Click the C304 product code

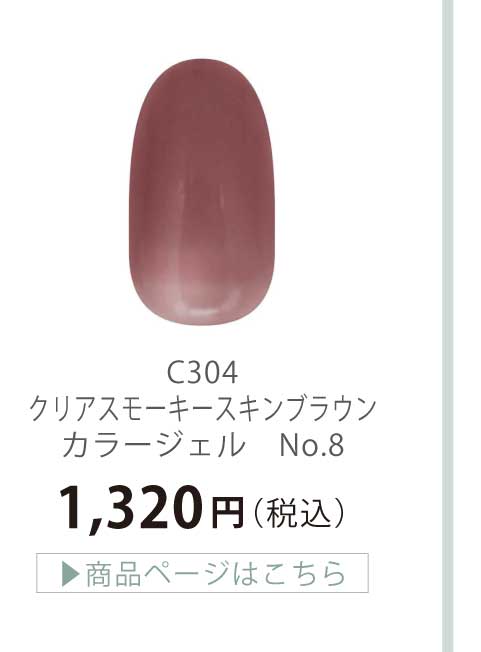pyautogui.click(x=202, y=373)
